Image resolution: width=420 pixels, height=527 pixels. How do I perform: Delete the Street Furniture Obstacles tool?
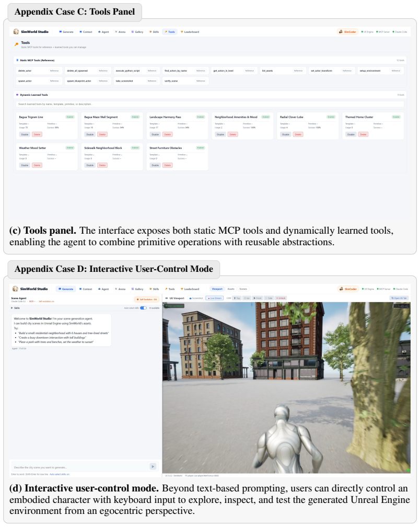(x=168, y=165)
